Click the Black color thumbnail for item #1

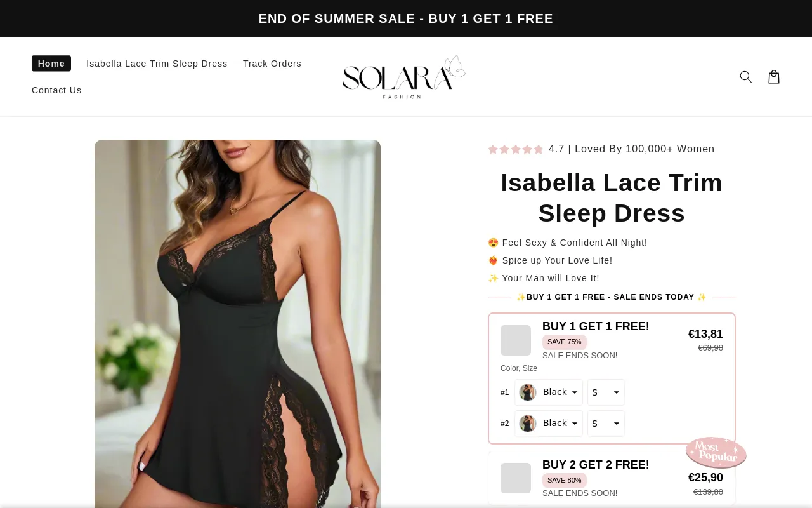point(528,392)
